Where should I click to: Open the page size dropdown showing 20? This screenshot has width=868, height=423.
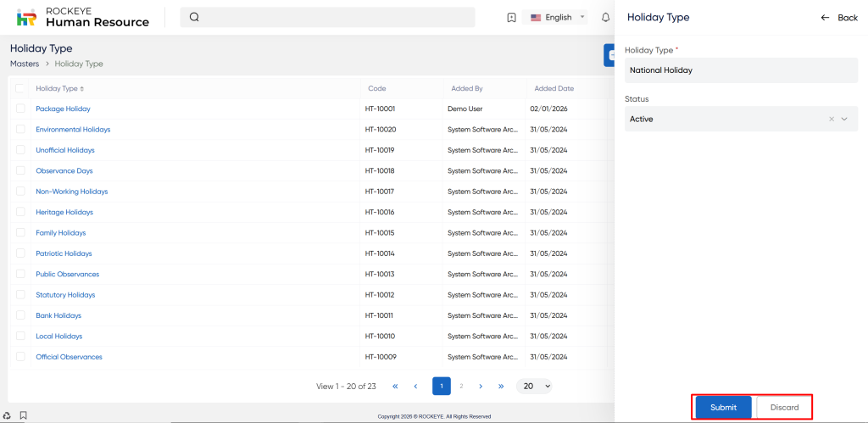pos(536,386)
